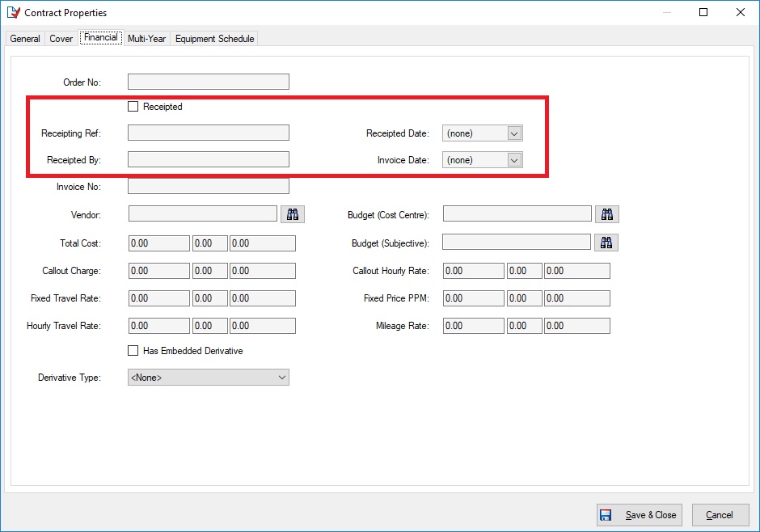
Task: Open the Cover tab
Action: [61, 39]
